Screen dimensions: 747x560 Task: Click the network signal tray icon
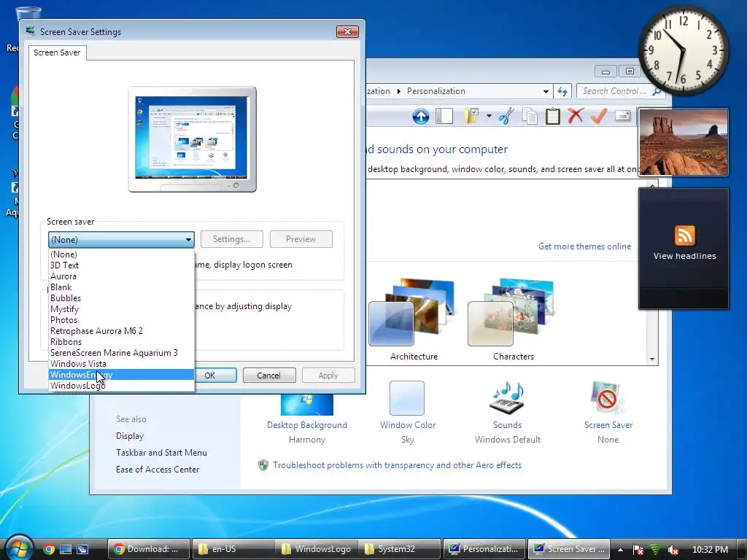pyautogui.click(x=656, y=550)
